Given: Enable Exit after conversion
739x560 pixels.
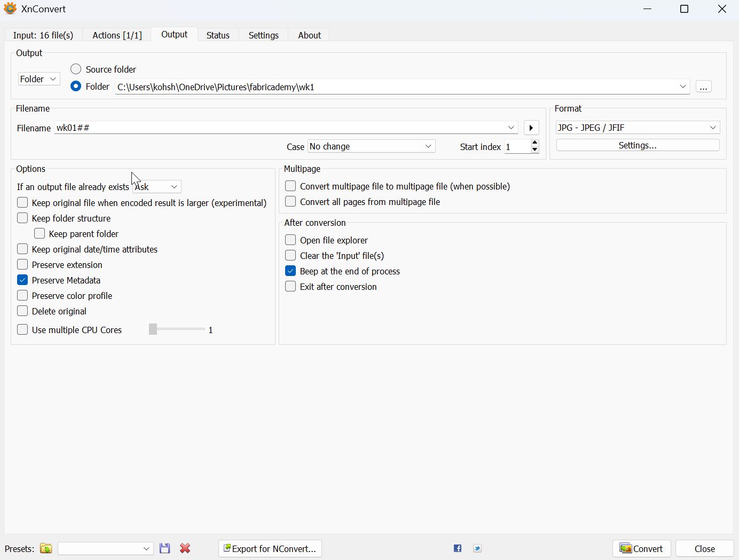Looking at the screenshot, I should click(290, 286).
